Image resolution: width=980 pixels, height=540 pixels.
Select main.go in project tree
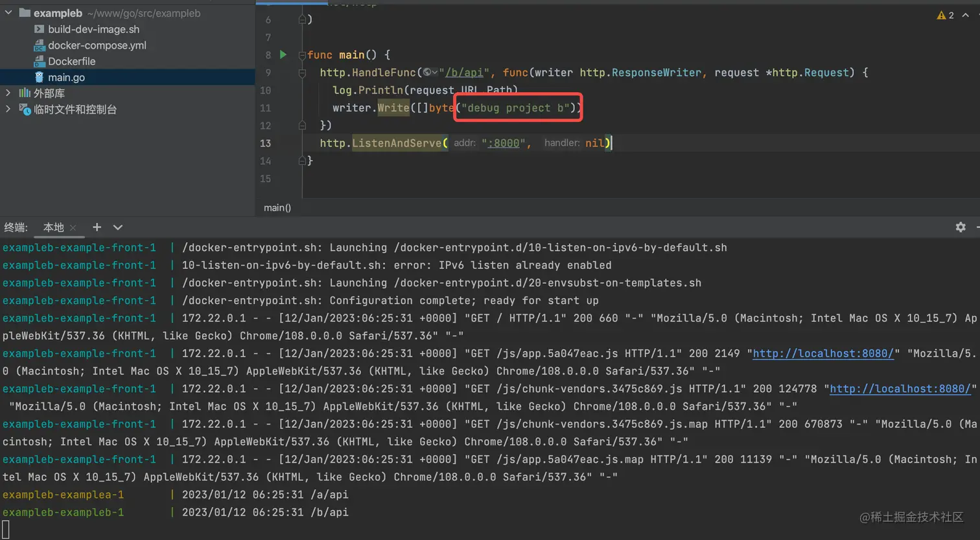[66, 77]
